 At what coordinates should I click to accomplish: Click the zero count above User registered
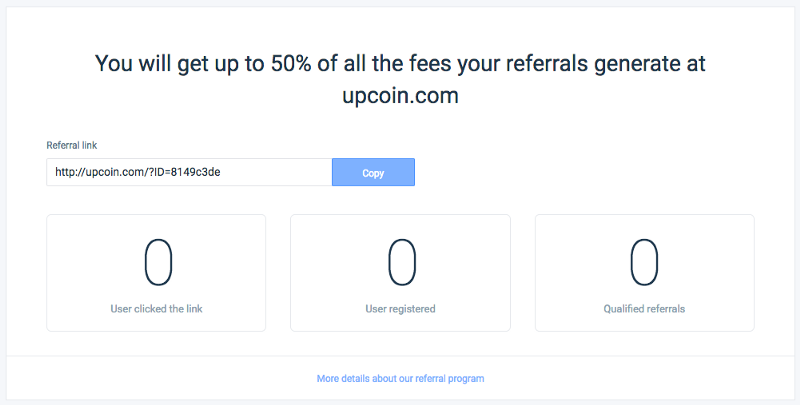pos(402,262)
